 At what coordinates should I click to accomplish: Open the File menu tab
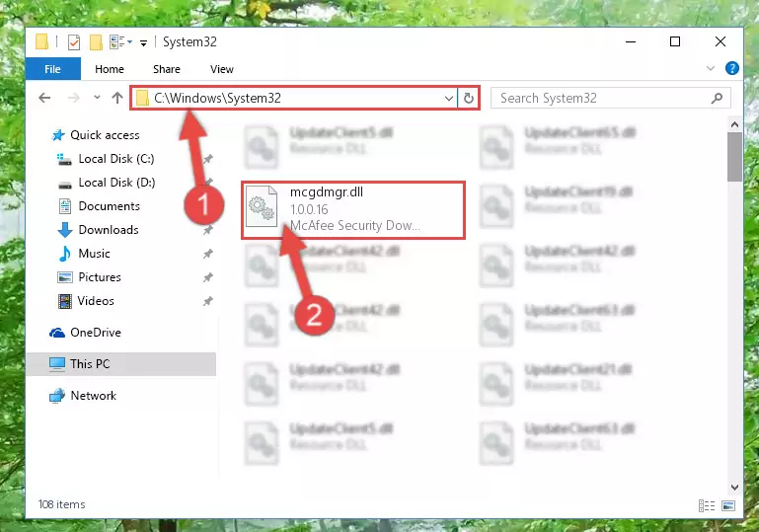point(52,69)
